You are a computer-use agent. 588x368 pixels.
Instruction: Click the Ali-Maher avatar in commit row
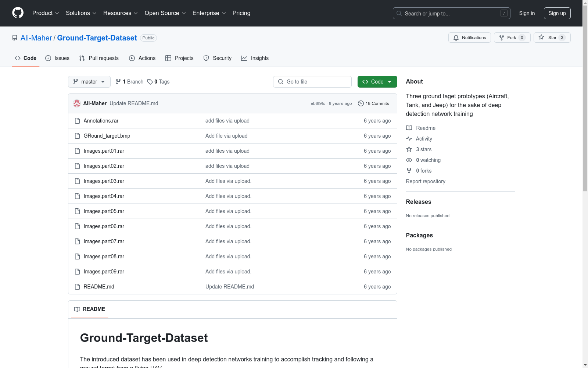(77, 103)
